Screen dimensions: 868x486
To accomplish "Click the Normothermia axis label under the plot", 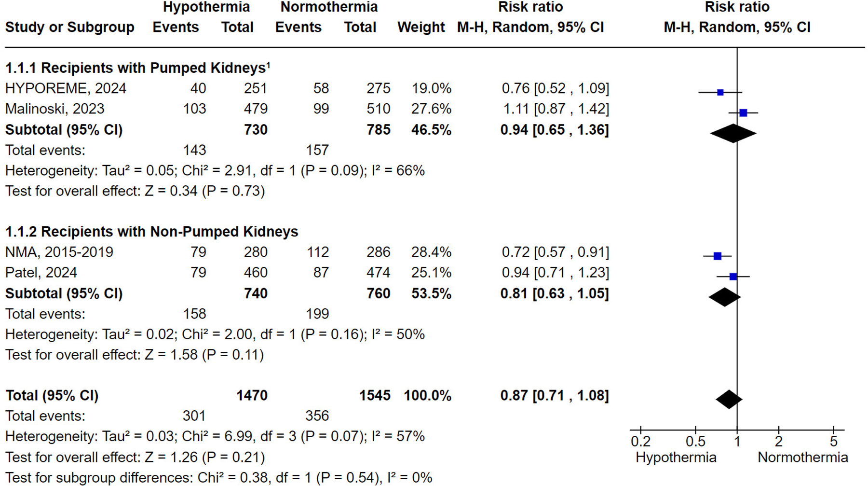I will tap(802, 458).
